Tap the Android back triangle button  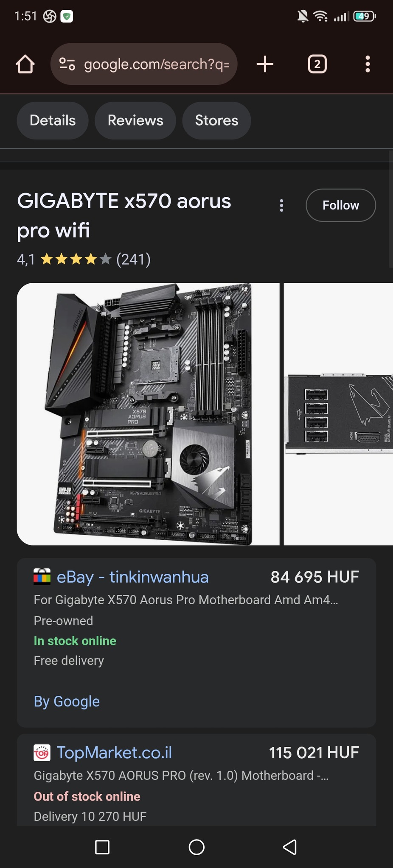290,847
